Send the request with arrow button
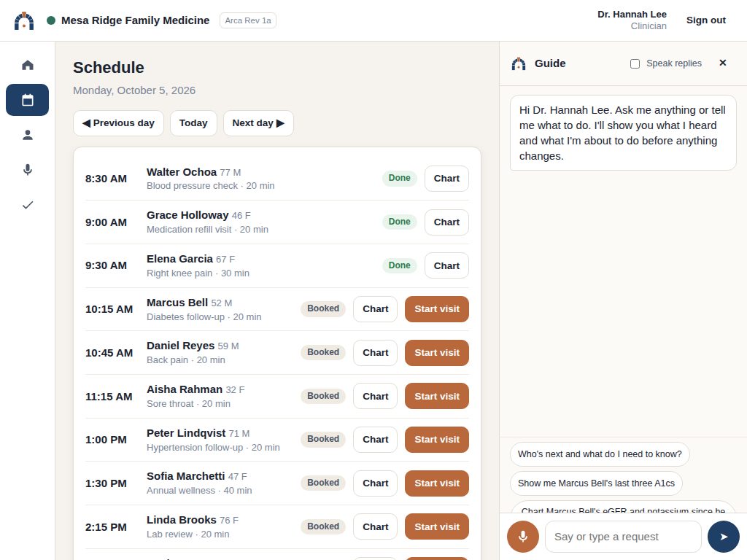747x560 pixels. tap(724, 537)
